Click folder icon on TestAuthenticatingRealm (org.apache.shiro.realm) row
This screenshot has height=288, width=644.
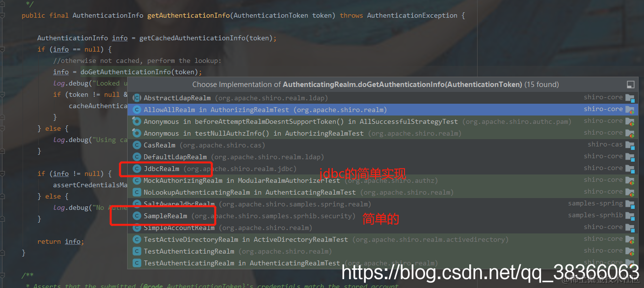point(630,251)
